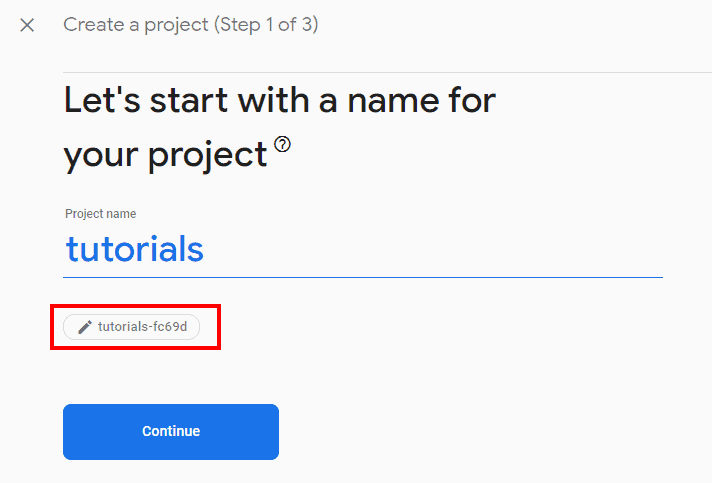Image resolution: width=712 pixels, height=483 pixels.
Task: Place cursor after tutorials in input
Action: [x=205, y=250]
